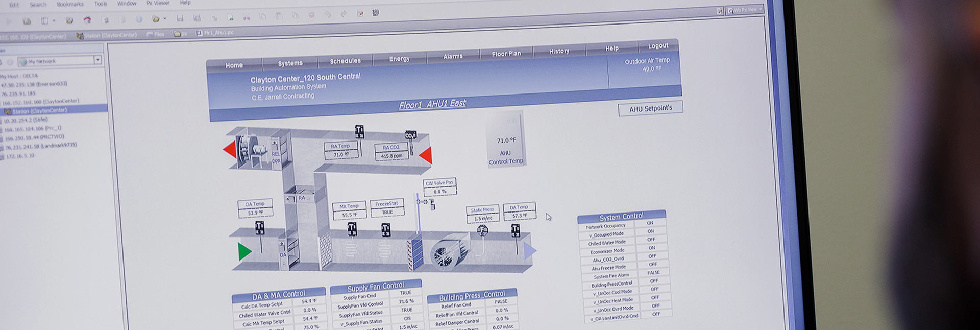The width and height of the screenshot is (980, 330).
Task: Click the AHU Setpoint's button
Action: [x=650, y=108]
